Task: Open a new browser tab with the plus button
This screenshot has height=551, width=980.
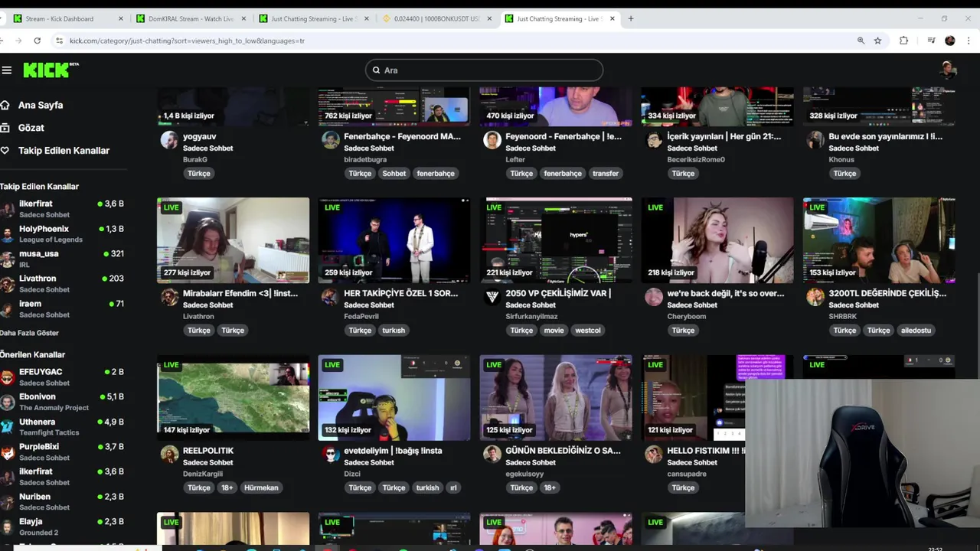Action: (x=631, y=18)
